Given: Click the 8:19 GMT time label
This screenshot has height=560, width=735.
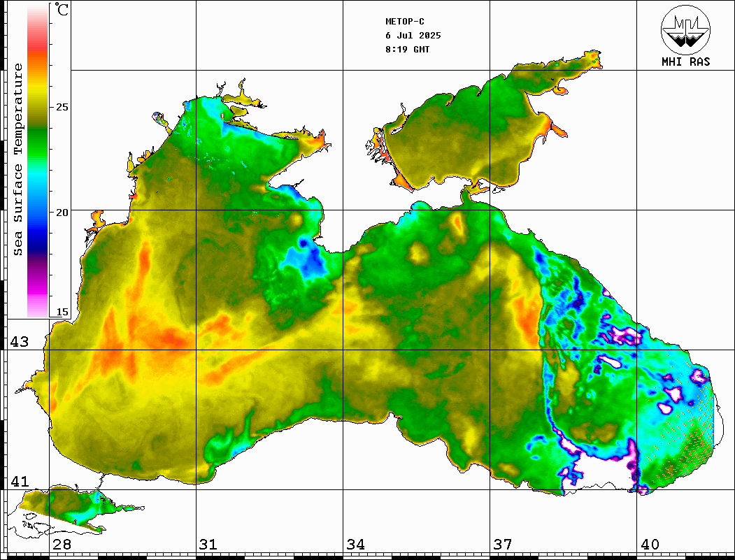Looking at the screenshot, I should click(x=407, y=49).
